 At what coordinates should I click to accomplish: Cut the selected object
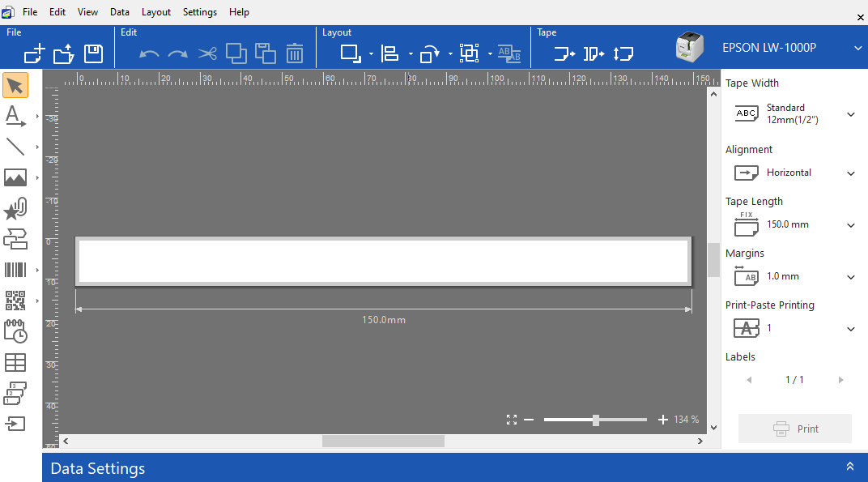click(x=207, y=53)
